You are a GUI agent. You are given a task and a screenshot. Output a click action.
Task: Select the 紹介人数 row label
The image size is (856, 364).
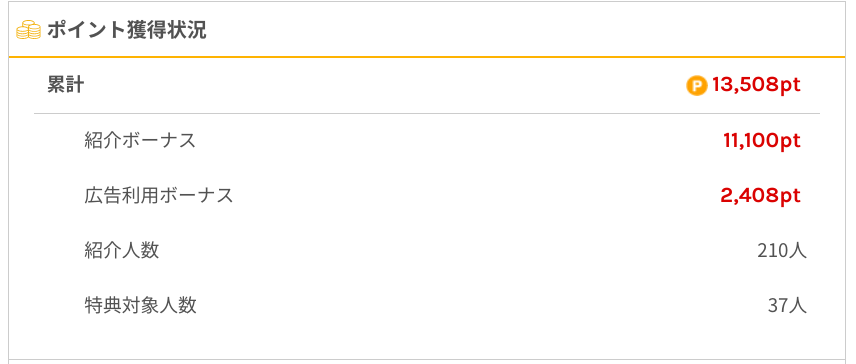[122, 250]
